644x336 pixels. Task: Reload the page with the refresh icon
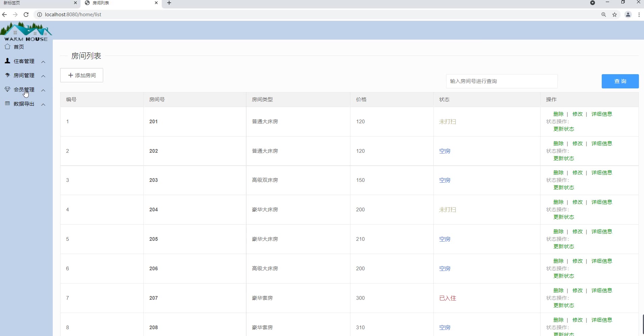coord(26,15)
